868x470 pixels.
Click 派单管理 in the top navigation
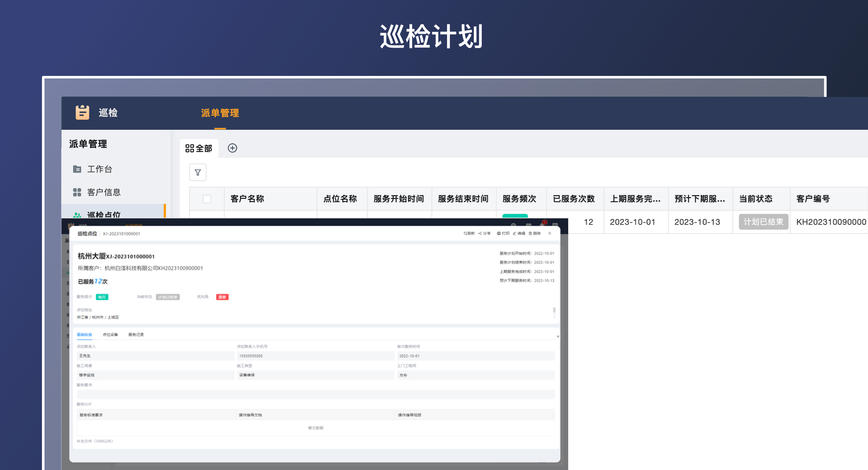tap(220, 113)
